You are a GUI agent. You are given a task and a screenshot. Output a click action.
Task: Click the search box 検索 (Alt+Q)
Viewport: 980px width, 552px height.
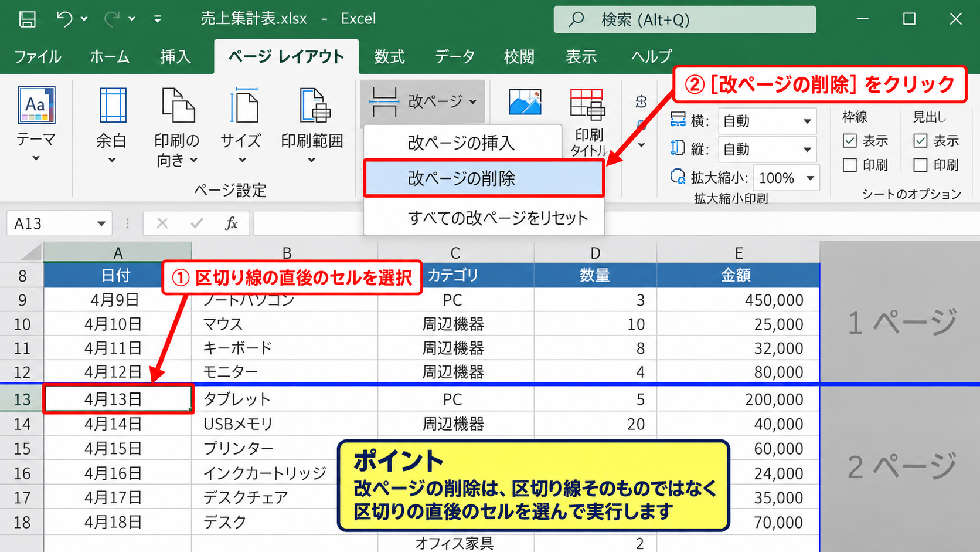click(x=685, y=19)
